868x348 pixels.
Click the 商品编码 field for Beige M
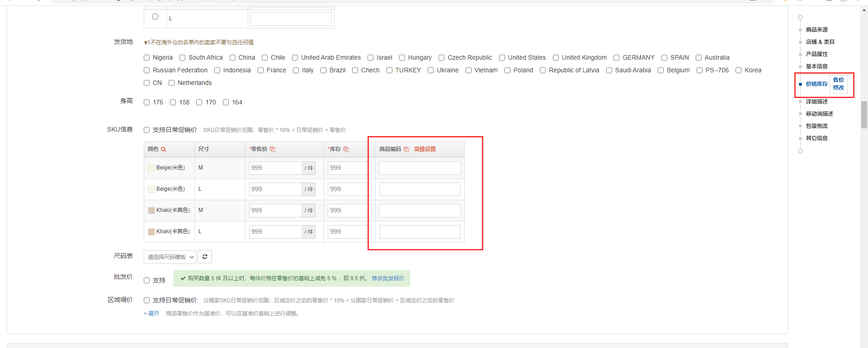coord(420,168)
